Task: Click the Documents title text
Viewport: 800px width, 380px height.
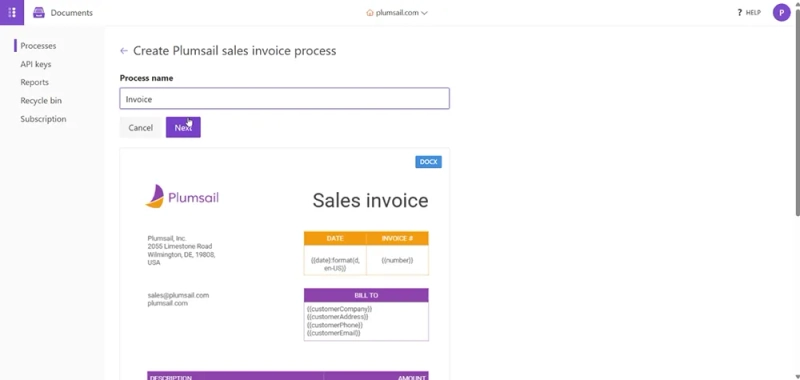Action: 71,13
